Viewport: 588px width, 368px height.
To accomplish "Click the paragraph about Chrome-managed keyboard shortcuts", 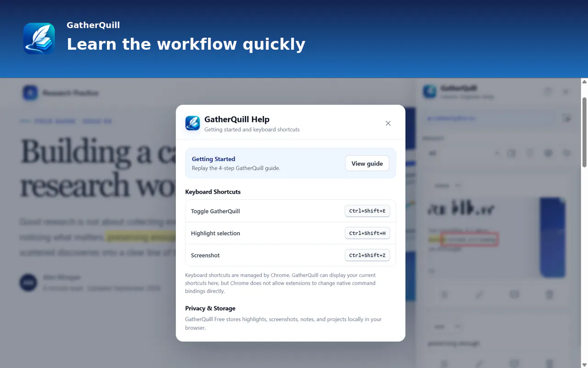I will (280, 283).
